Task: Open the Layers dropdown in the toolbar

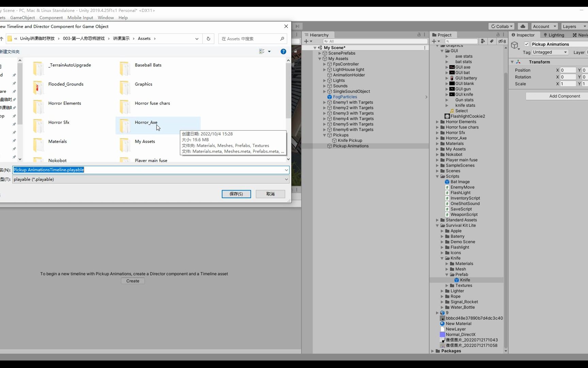Action: coord(574,26)
